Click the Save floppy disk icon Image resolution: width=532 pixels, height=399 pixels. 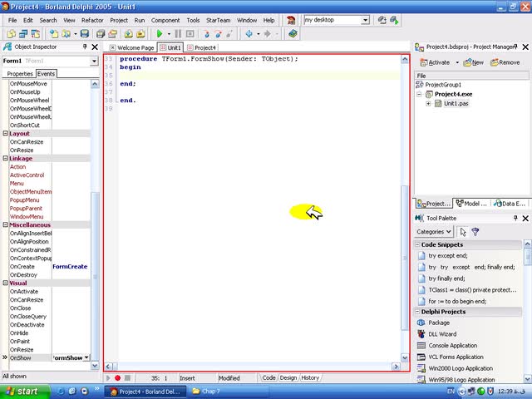pyautogui.click(x=85, y=33)
